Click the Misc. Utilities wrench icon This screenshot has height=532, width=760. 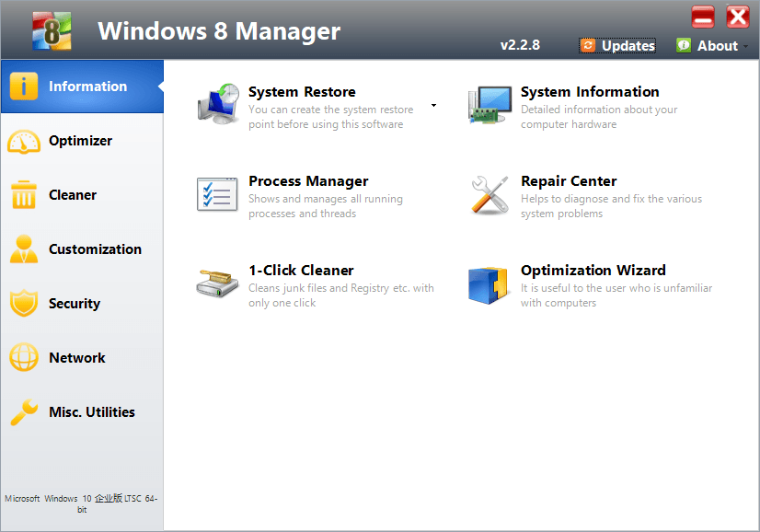click(x=22, y=412)
